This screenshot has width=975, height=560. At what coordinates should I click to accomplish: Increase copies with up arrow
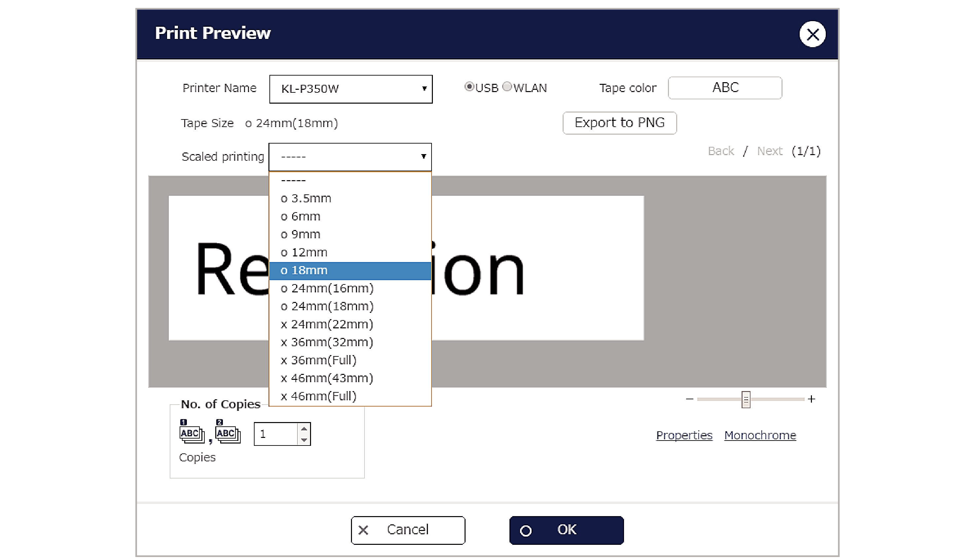pyautogui.click(x=304, y=429)
